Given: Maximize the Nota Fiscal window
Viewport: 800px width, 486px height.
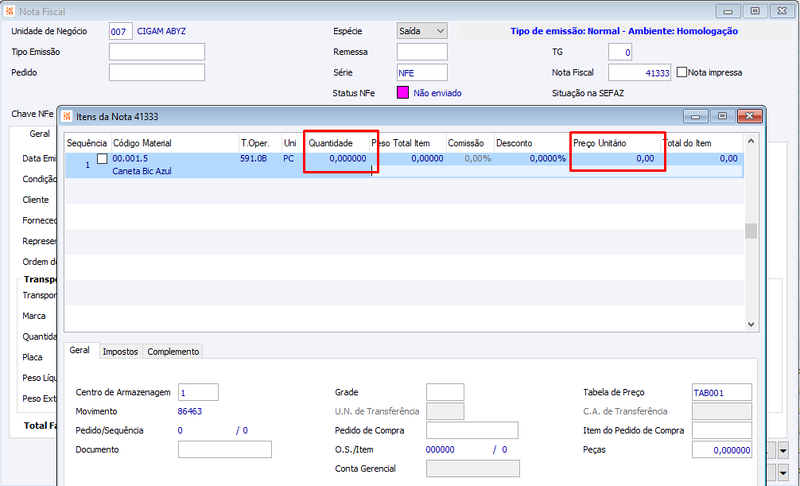Looking at the screenshot, I should click(x=755, y=11).
